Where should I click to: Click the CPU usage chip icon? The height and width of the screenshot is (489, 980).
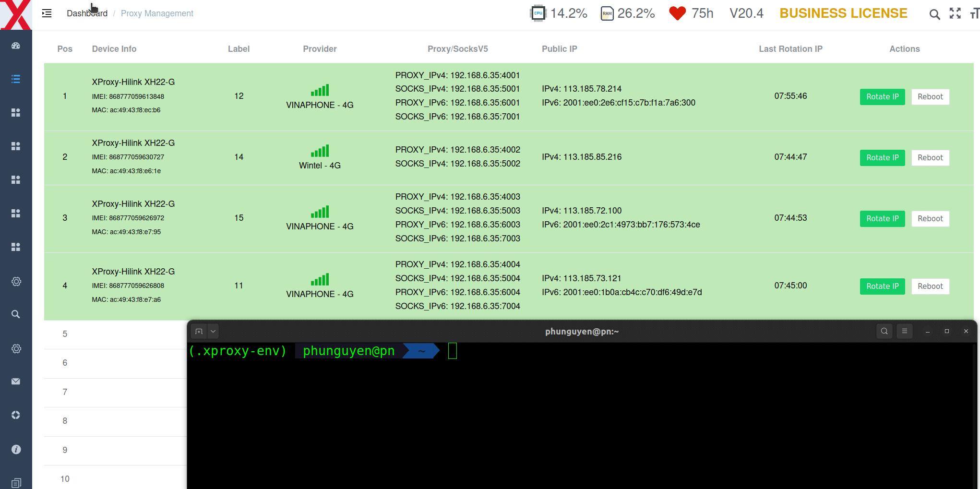point(538,13)
